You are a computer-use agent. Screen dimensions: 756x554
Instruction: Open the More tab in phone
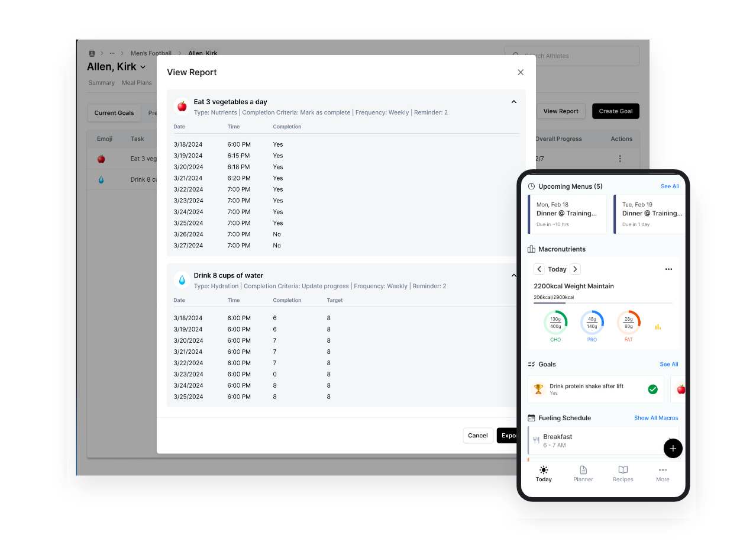[x=663, y=474]
